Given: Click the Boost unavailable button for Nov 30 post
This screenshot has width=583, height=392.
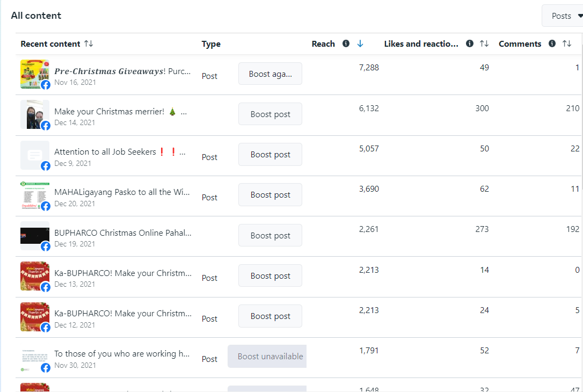Looking at the screenshot, I should [267, 356].
